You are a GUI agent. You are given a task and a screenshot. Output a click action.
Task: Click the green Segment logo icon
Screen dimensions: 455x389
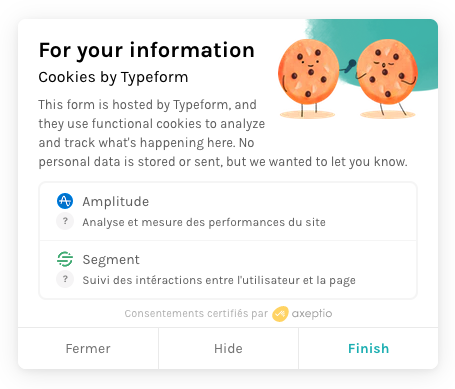[65, 259]
